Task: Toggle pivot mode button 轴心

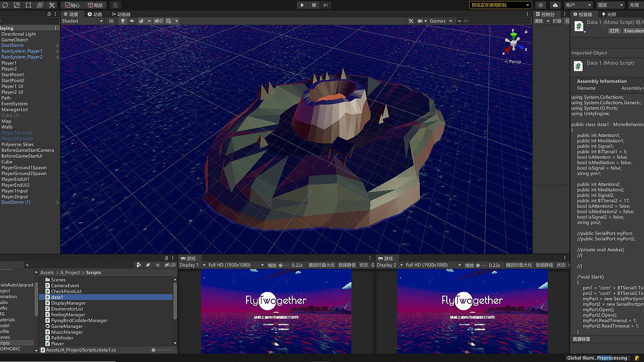Action: point(72,5)
